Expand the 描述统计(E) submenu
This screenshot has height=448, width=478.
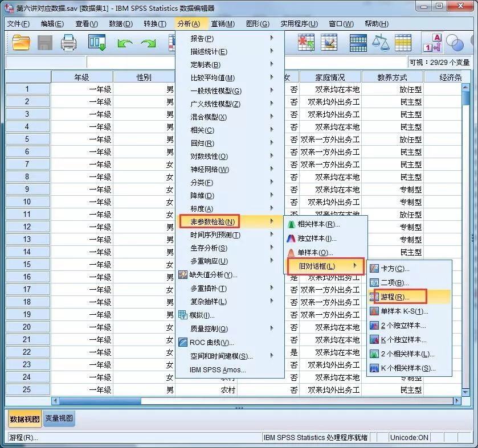tap(230, 51)
